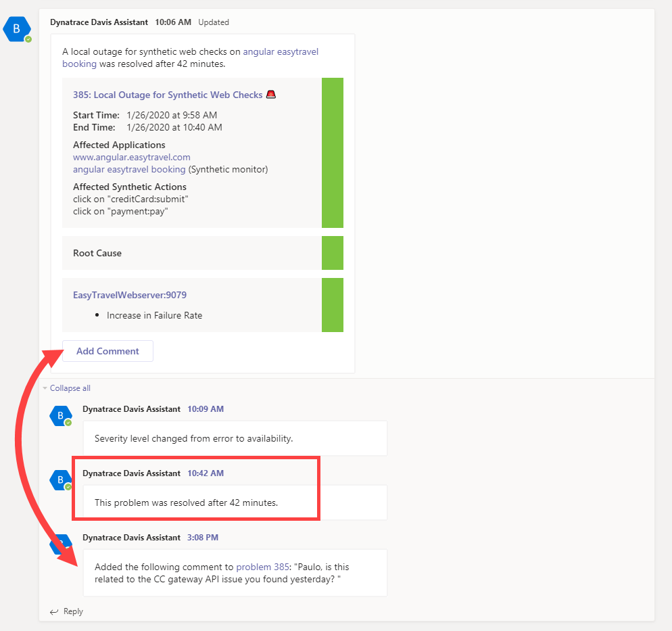The width and height of the screenshot is (672, 631).
Task: Open 'angular easytravel booking' link under Affected Applications
Action: 129,169
